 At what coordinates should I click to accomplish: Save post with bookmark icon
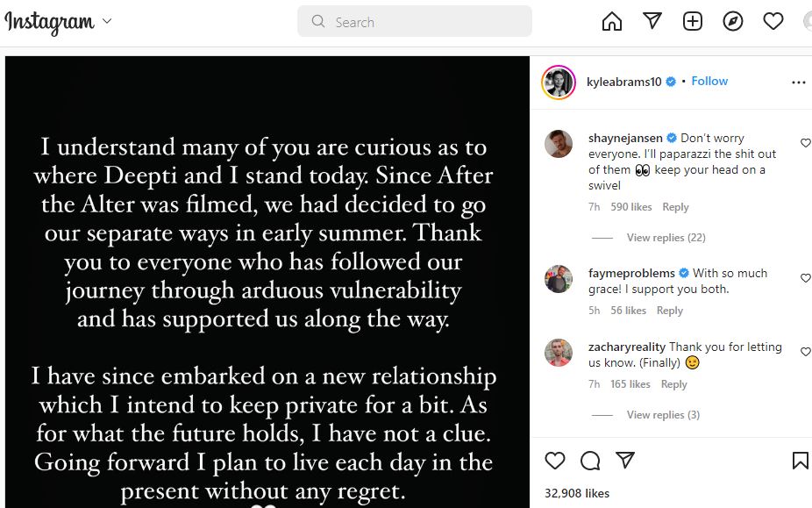pos(800,461)
